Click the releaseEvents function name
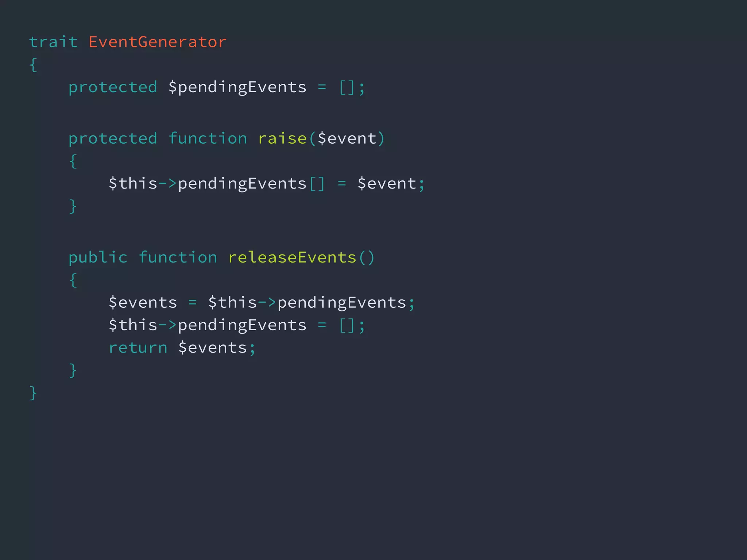This screenshot has width=747, height=560. click(292, 257)
